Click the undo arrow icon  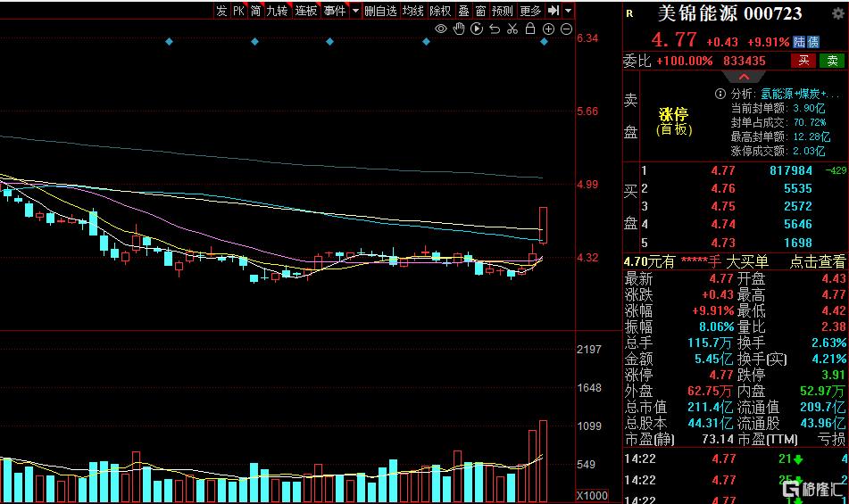(495, 29)
